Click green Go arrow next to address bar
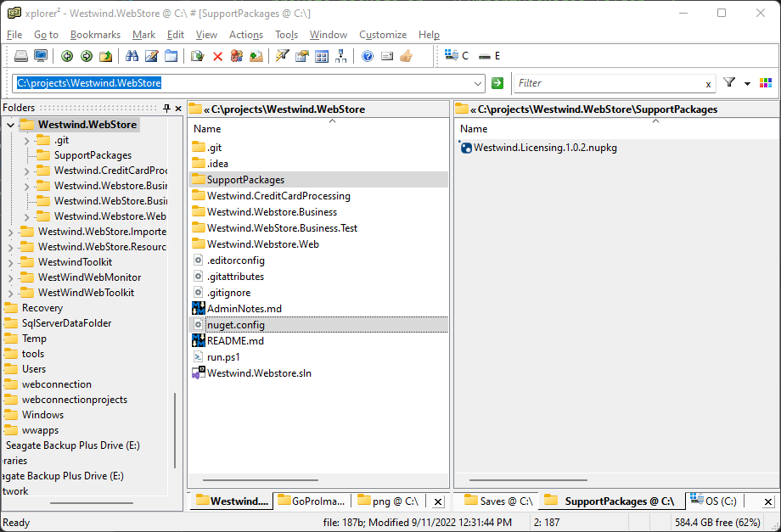The height and width of the screenshot is (532, 781). (x=497, y=83)
